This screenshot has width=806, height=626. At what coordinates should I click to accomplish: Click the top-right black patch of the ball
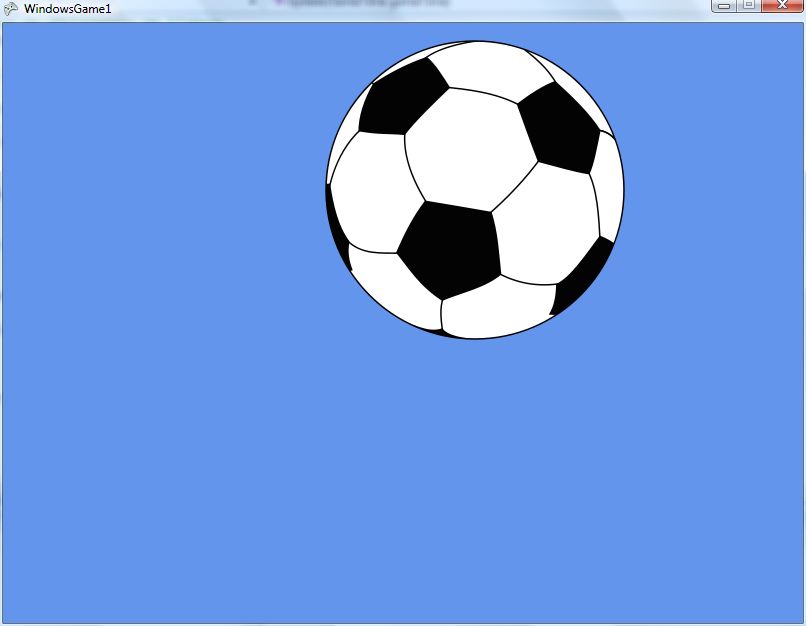[559, 126]
